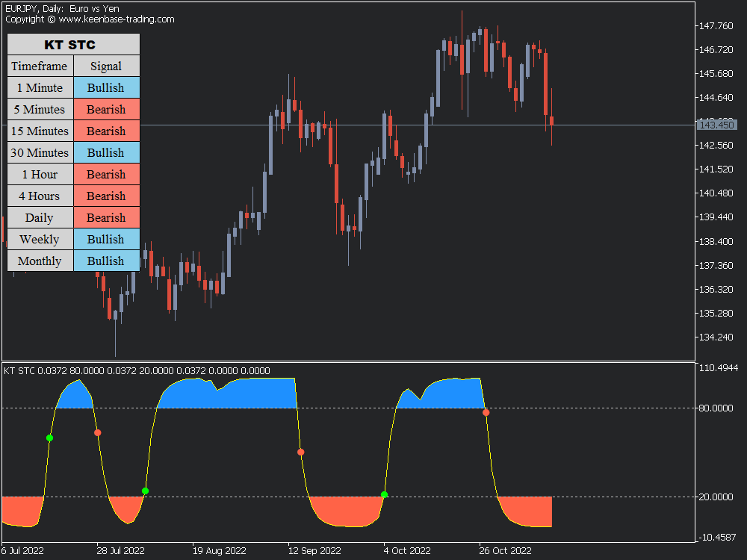This screenshot has width=747, height=560.
Task: Click the 4 Oct 2022 date label
Action: point(407,550)
